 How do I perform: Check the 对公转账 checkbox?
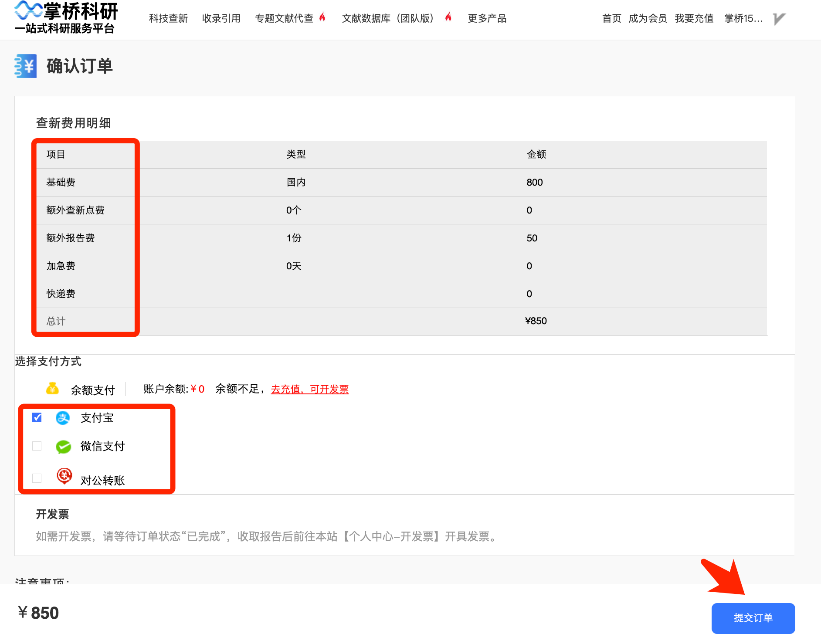(x=37, y=478)
